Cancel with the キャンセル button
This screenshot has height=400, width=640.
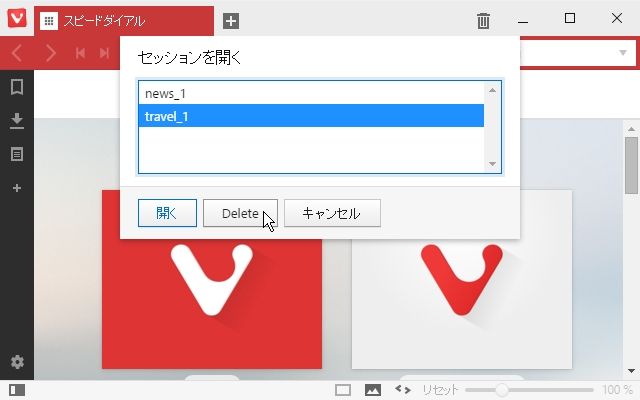pos(332,213)
